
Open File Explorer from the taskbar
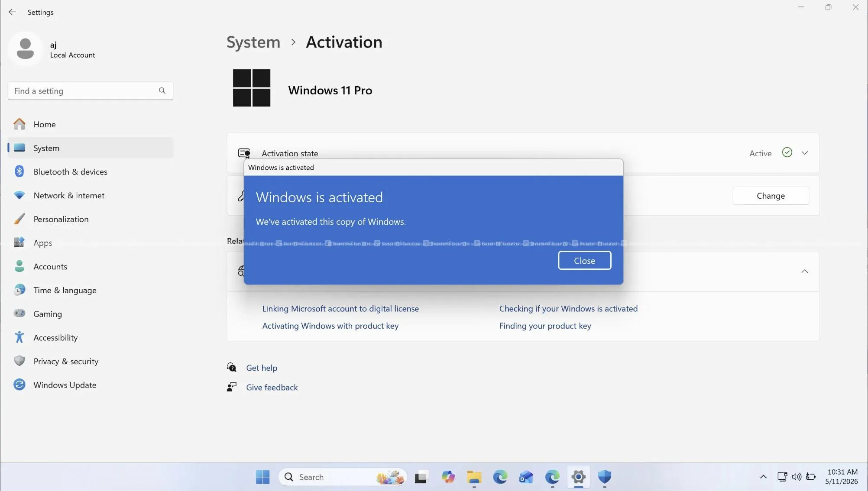(x=474, y=477)
